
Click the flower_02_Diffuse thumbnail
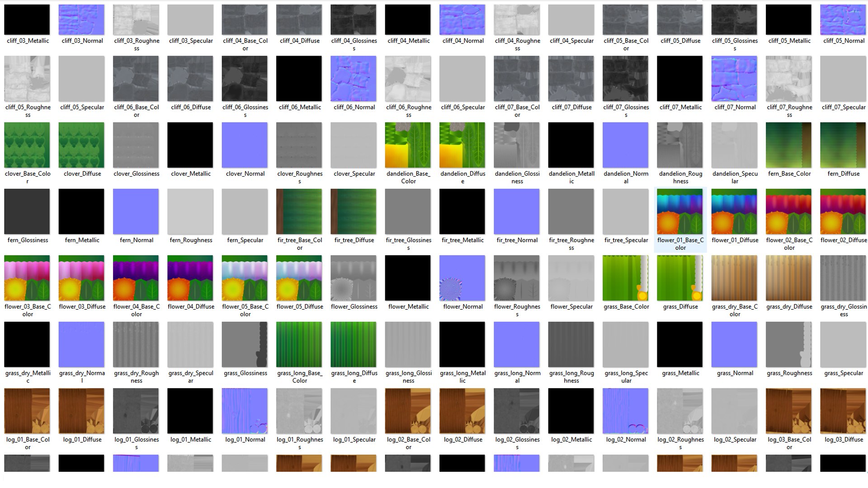pos(843,211)
